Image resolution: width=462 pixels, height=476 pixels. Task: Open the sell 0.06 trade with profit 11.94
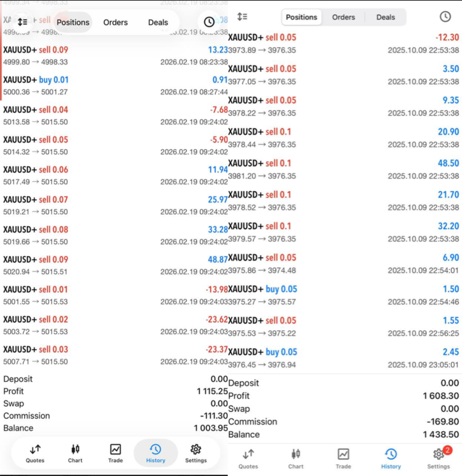click(x=115, y=175)
